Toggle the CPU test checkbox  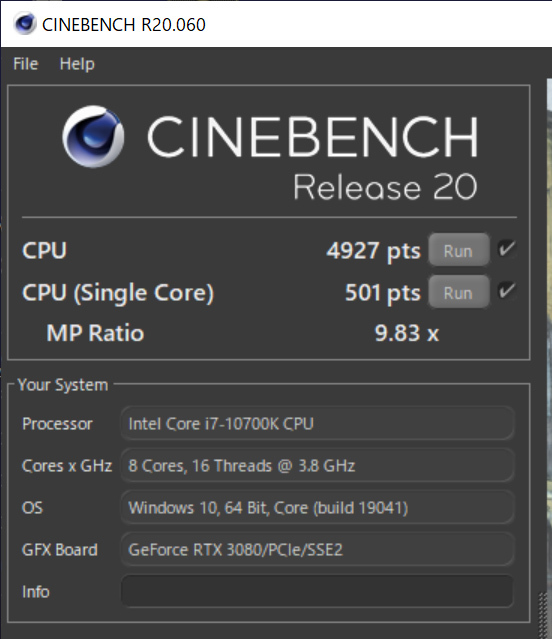pos(506,248)
